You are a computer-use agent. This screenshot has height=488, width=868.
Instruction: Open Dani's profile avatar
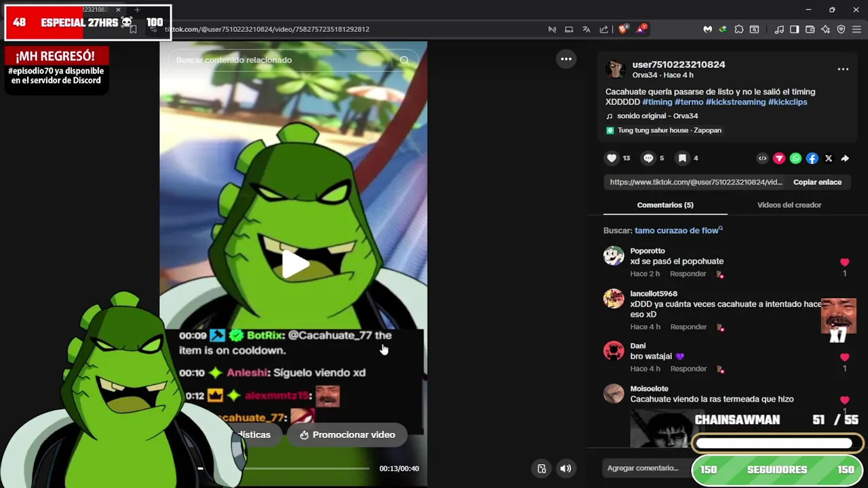coord(614,351)
